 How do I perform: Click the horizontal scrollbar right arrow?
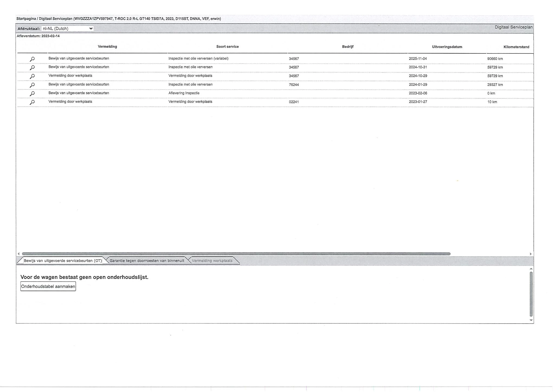[x=531, y=254]
